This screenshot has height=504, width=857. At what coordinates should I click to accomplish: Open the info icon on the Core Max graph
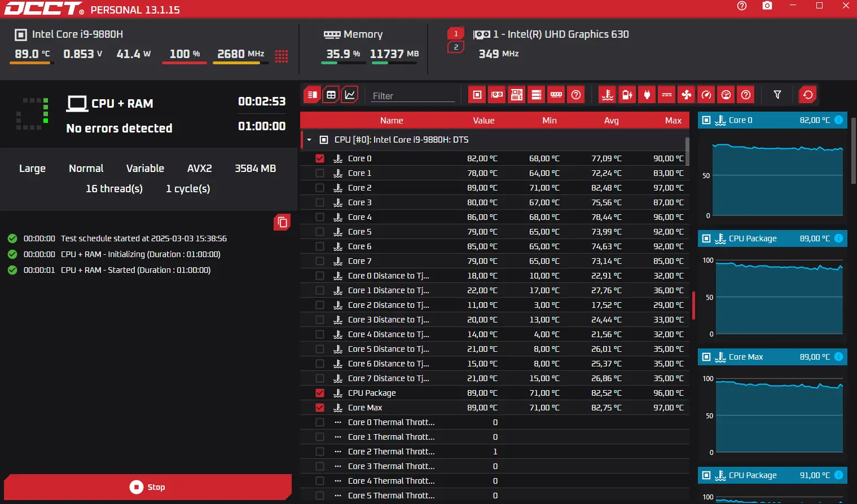click(x=838, y=357)
